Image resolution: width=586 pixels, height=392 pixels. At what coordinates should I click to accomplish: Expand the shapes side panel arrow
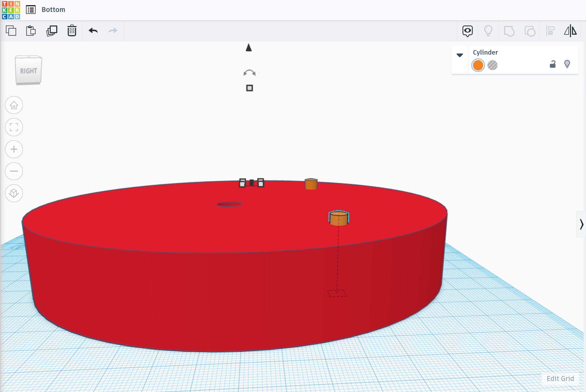pyautogui.click(x=581, y=224)
